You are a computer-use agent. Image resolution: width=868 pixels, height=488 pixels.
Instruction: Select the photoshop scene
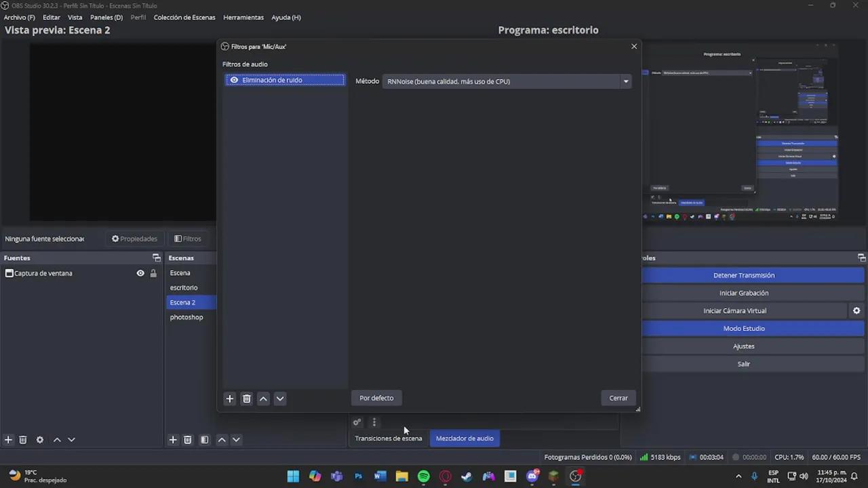click(186, 317)
